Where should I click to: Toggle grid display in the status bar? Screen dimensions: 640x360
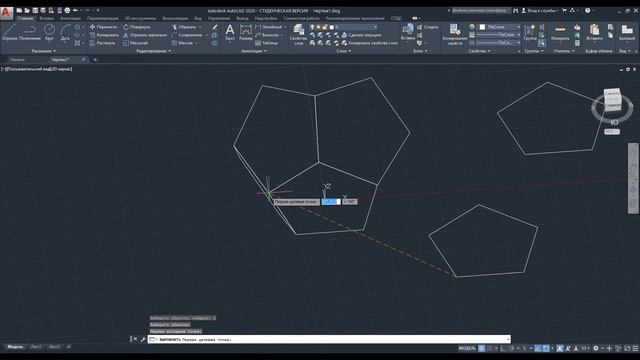click(x=482, y=348)
